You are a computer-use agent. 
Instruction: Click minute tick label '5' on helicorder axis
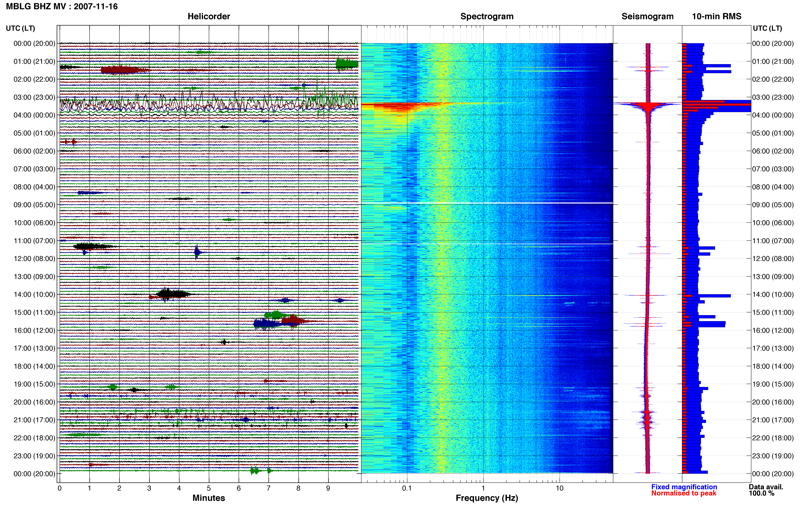209,488
